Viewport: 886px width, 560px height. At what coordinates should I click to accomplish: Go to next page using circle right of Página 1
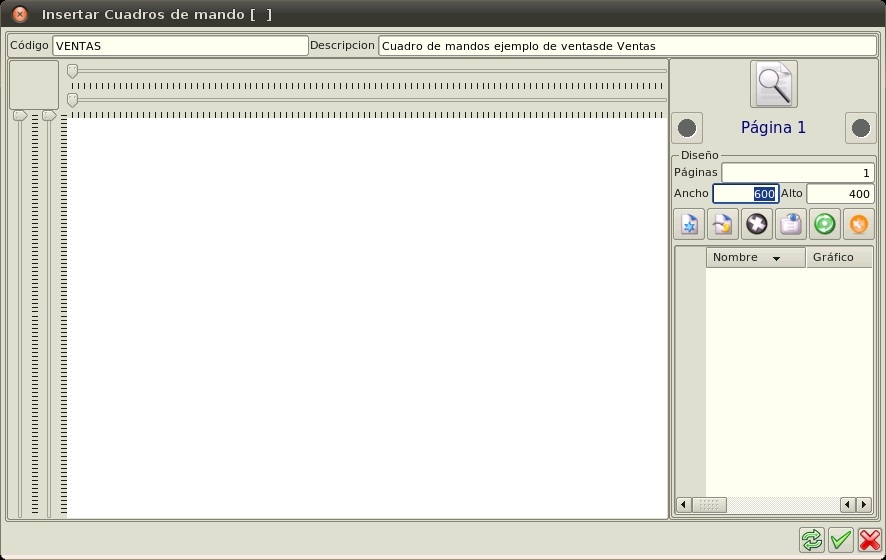tap(861, 128)
